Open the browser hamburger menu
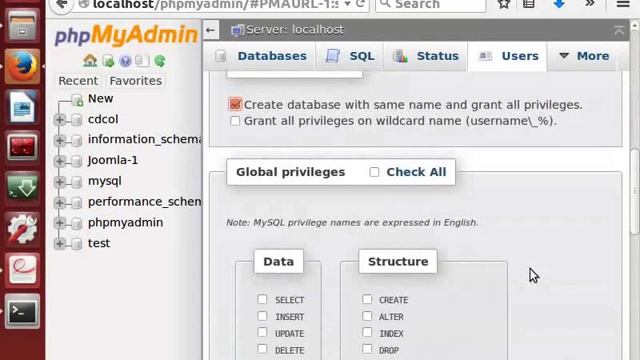640x360 pixels. coord(623,4)
